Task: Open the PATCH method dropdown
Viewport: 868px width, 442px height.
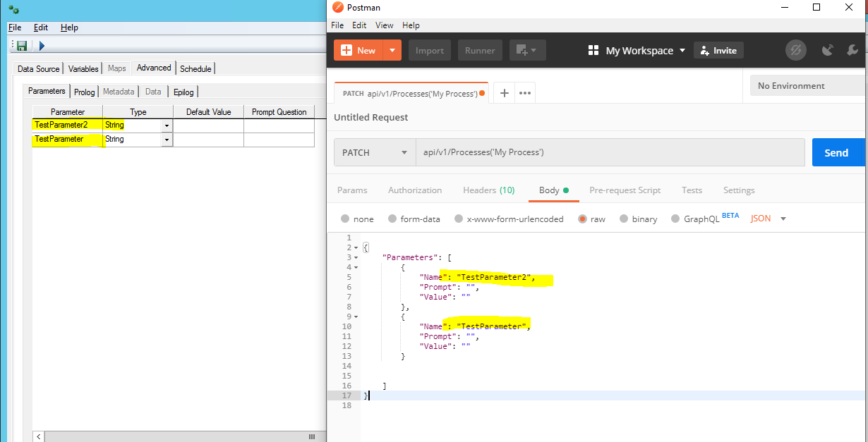Action: point(375,152)
